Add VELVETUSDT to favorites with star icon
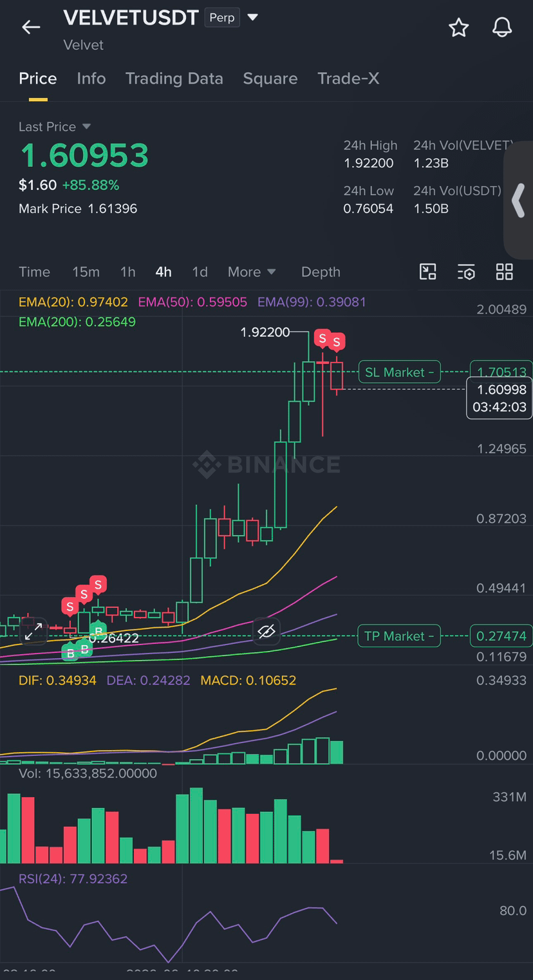This screenshot has width=533, height=980. coord(458,27)
